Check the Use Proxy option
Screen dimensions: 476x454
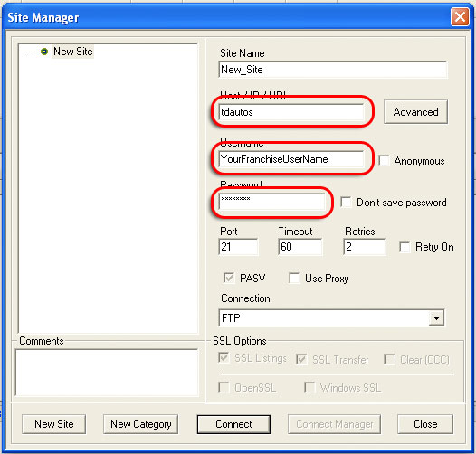[294, 278]
